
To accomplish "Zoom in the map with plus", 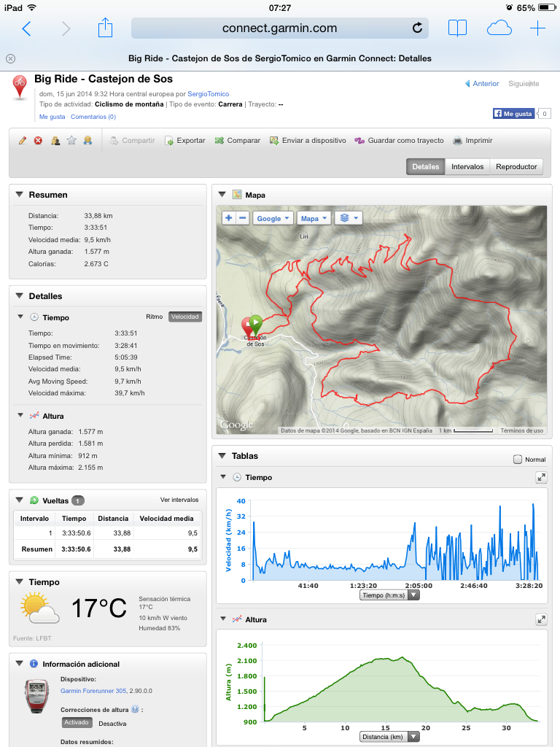I will 229,218.
